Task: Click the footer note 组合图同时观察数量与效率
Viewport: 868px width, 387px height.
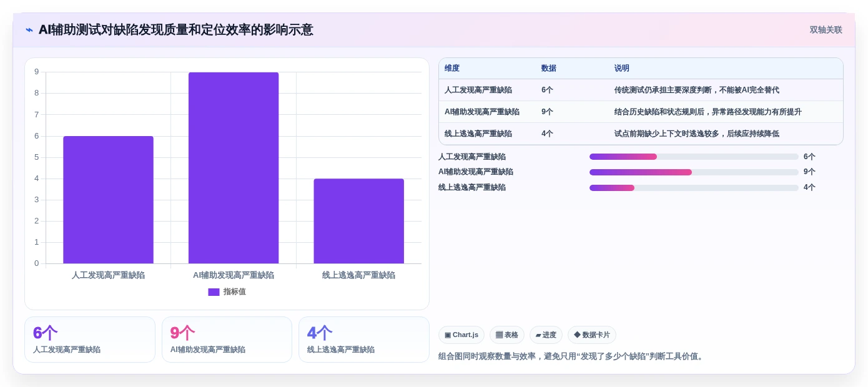Action: click(x=571, y=356)
